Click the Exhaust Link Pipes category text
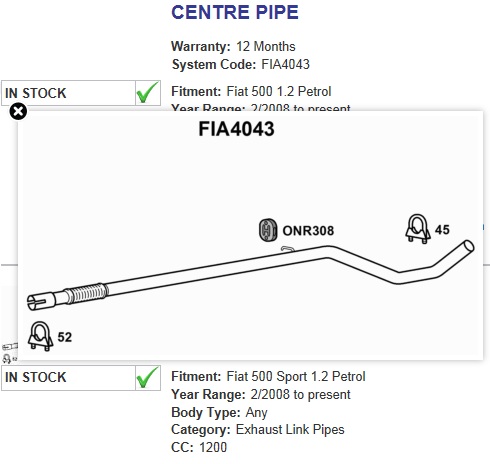This screenshot has width=490, height=464. [290, 429]
